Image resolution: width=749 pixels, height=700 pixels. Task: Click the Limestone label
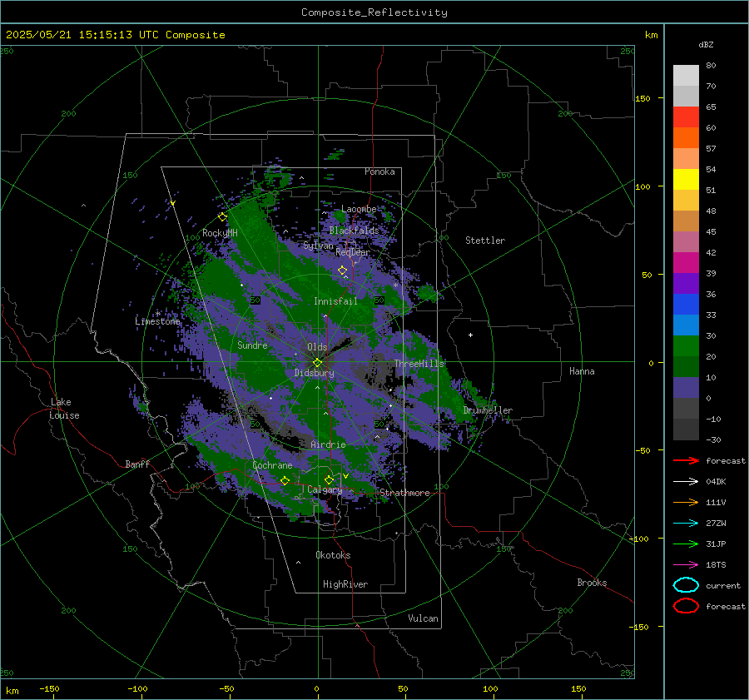[157, 321]
